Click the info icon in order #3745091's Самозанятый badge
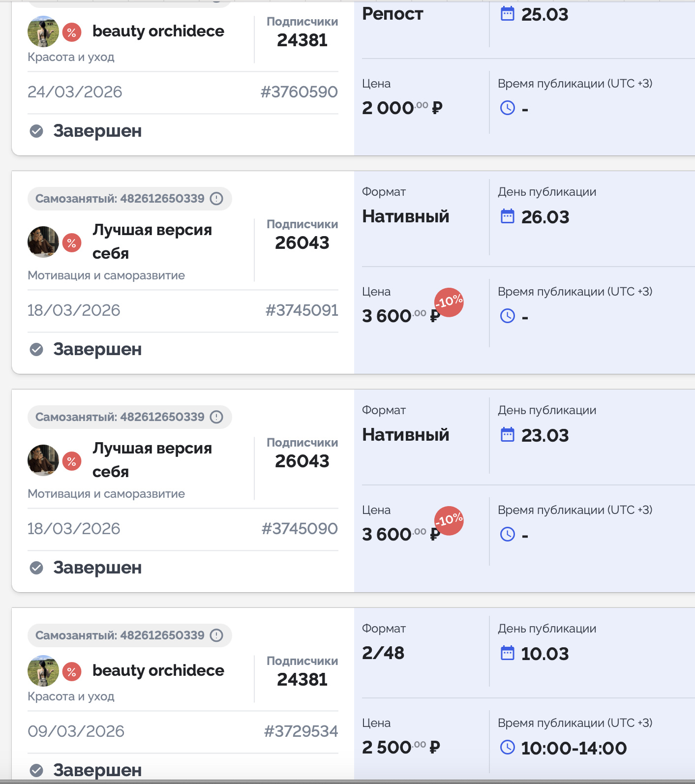 pos(216,199)
